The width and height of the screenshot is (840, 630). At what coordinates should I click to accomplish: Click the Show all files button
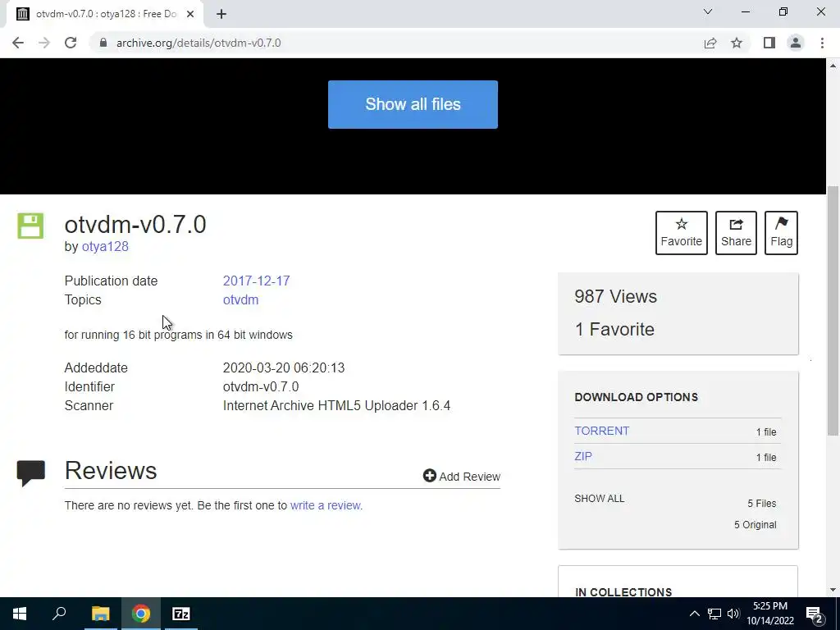413,104
